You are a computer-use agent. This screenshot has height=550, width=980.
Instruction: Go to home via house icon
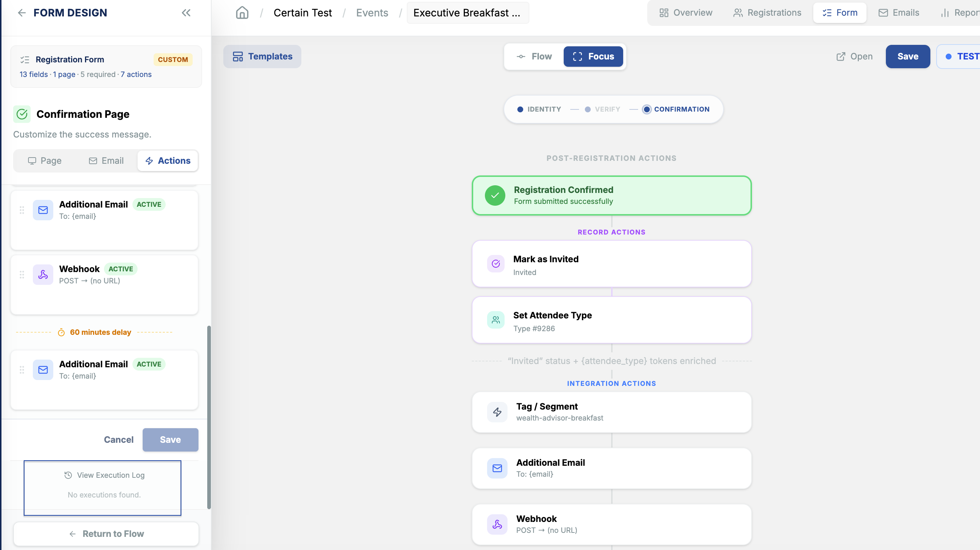click(x=242, y=12)
